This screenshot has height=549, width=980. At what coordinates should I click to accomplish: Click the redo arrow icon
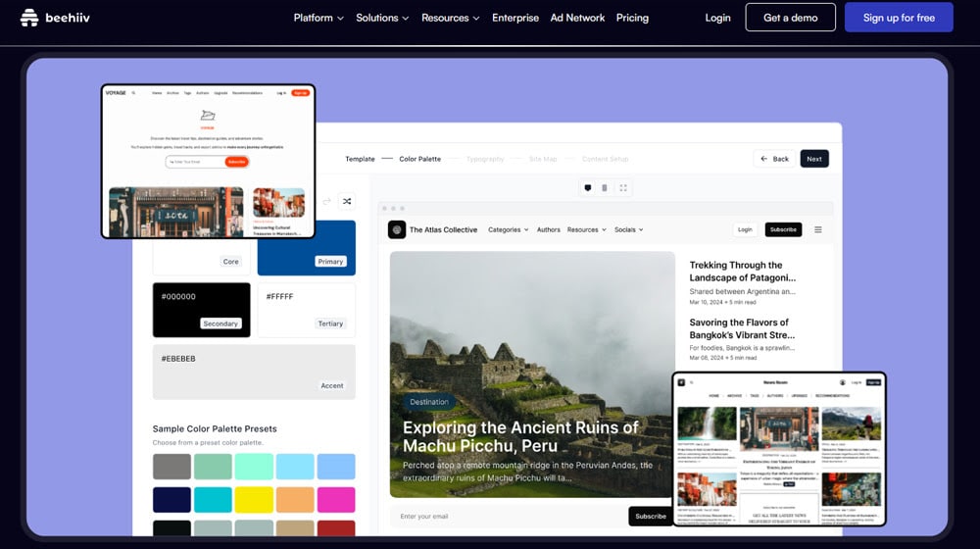[327, 201]
